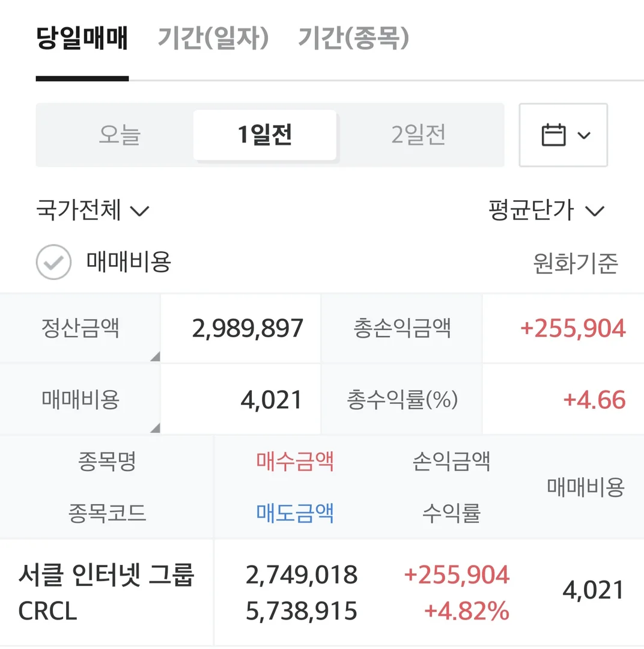Click the chevron beside the calendar icon

tap(584, 135)
